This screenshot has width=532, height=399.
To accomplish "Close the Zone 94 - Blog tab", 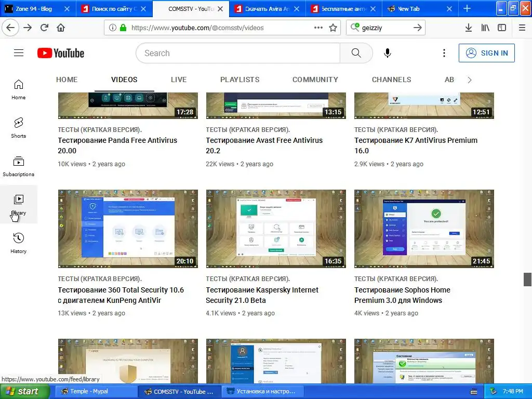I will 67,9.
